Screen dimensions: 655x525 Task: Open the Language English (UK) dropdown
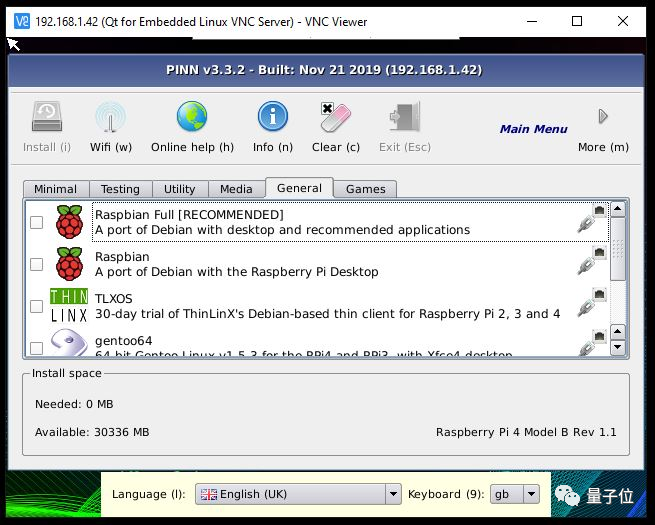click(x=298, y=494)
